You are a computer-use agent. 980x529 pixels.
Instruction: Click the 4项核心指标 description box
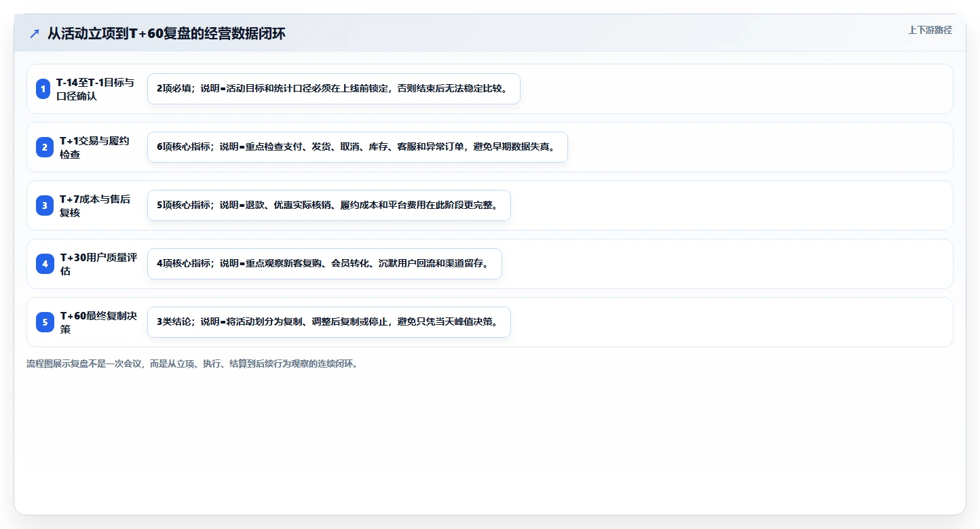click(x=324, y=264)
